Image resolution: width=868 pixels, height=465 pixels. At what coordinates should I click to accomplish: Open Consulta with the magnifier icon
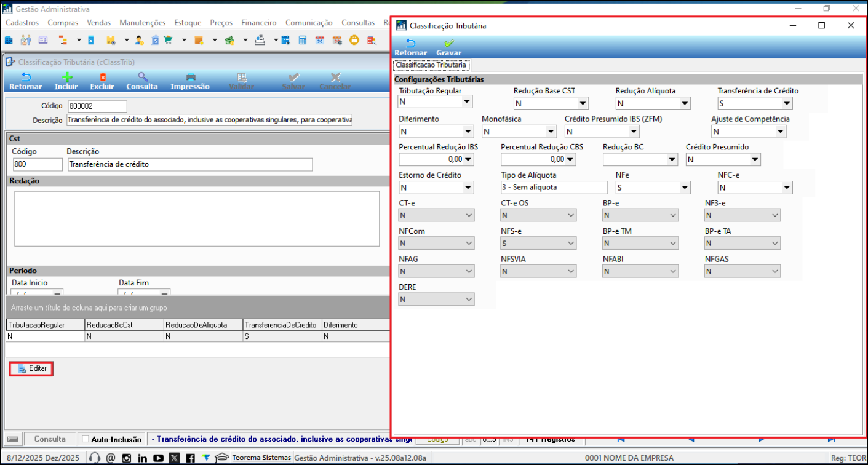coord(142,77)
